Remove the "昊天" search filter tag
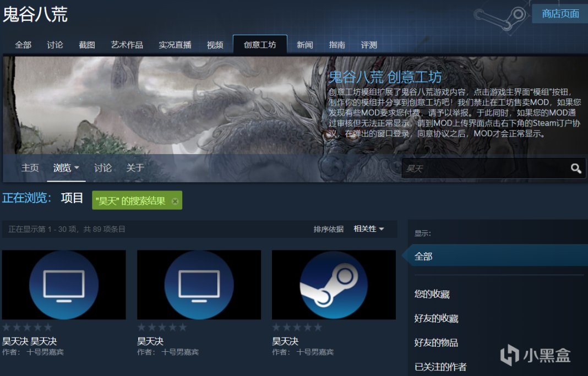This screenshot has height=376, width=588. coord(175,201)
